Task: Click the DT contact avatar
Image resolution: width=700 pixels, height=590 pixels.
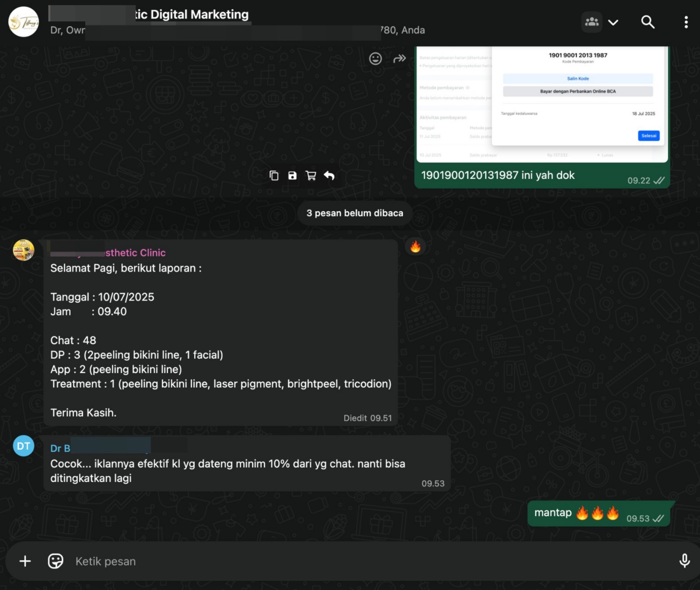Action: click(24, 446)
